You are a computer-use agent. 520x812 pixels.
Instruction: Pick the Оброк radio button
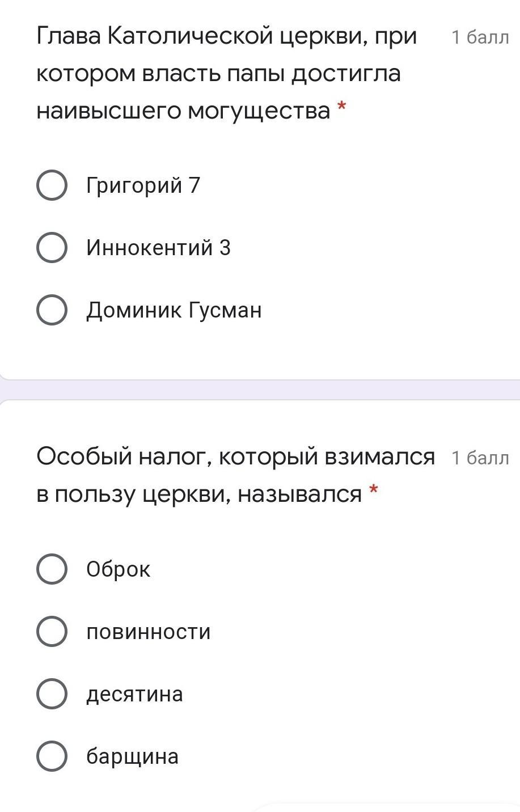click(52, 569)
